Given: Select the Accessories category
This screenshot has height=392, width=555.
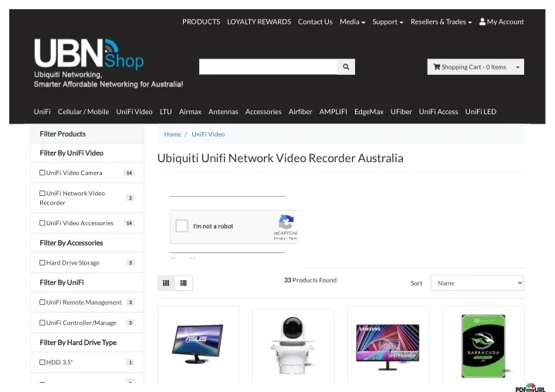Looking at the screenshot, I should [x=263, y=112].
